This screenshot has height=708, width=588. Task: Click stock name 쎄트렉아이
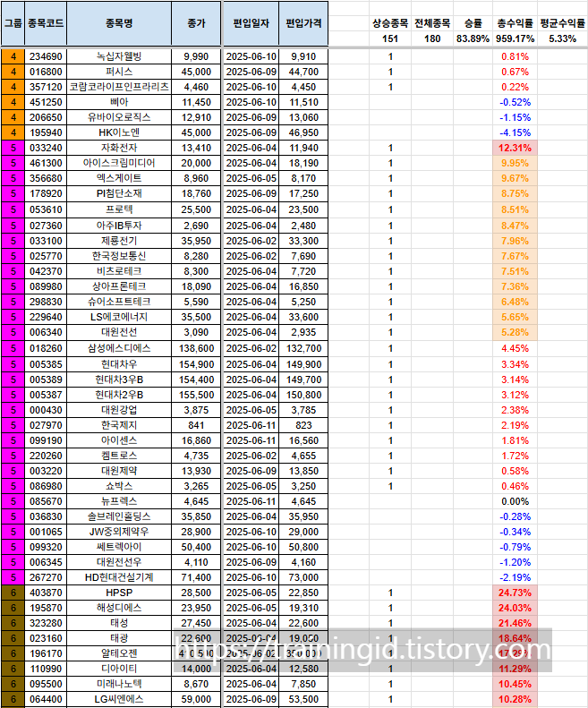tap(119, 547)
